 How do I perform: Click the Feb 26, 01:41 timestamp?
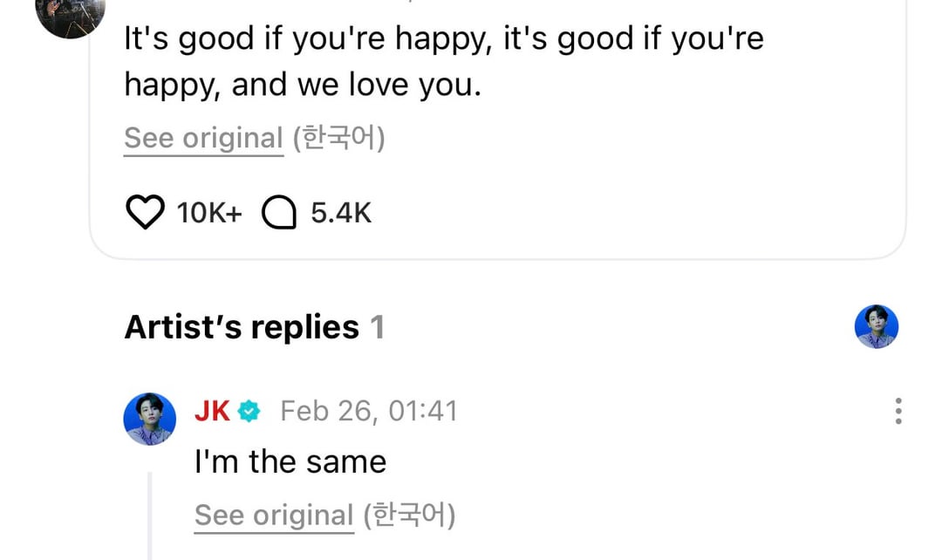tap(368, 411)
